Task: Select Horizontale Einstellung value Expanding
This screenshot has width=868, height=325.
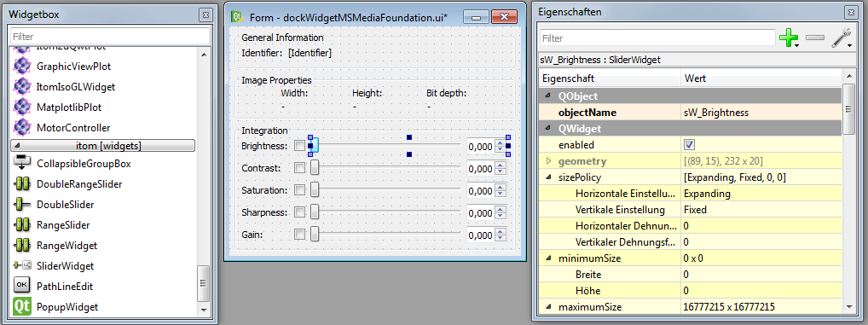Action: coord(707,194)
